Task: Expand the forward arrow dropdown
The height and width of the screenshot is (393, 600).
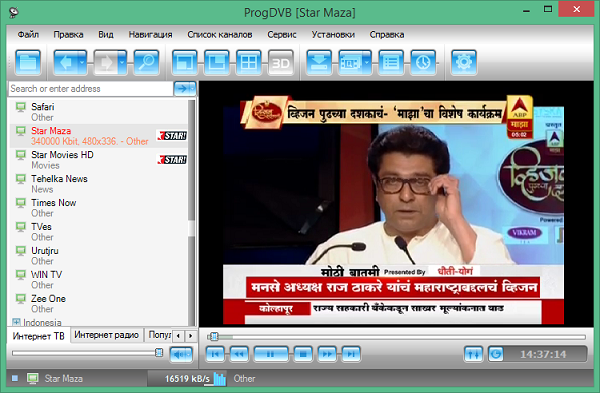Action: 122,62
